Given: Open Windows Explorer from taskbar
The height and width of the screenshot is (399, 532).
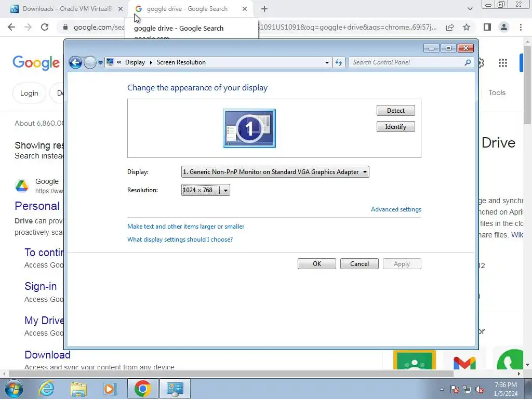Looking at the screenshot, I should (x=79, y=389).
